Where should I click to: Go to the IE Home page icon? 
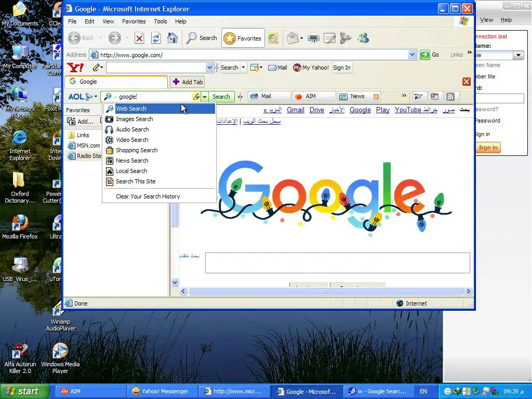(x=172, y=38)
